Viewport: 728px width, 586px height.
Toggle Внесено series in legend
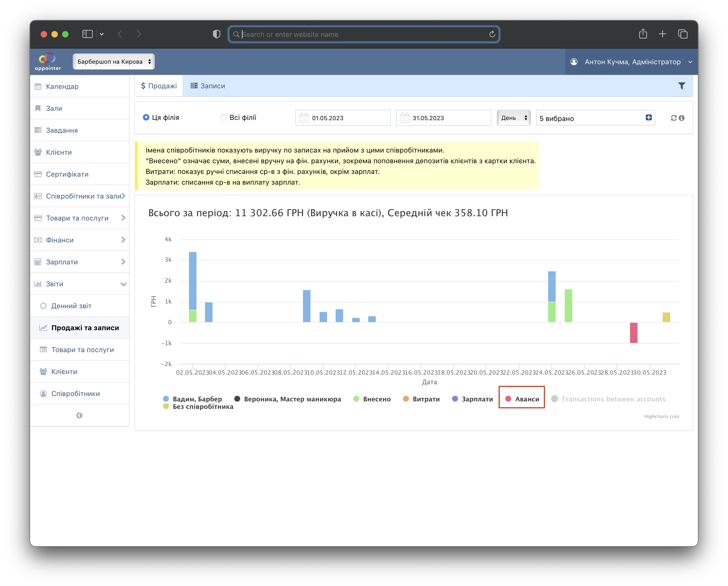[x=372, y=399]
